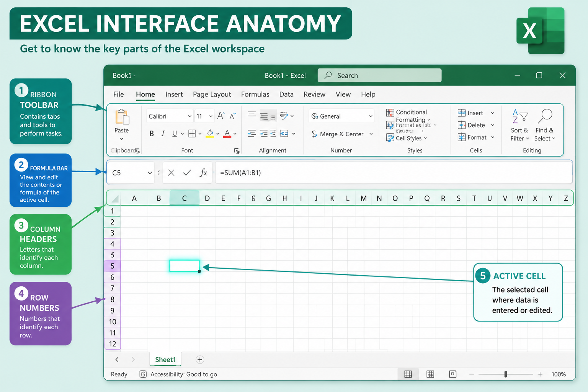This screenshot has height=392, width=588.
Task: Select column header C
Action: click(185, 198)
